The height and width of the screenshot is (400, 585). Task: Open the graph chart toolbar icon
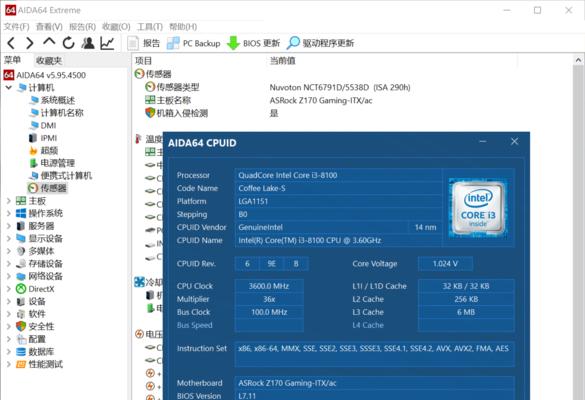[x=107, y=43]
